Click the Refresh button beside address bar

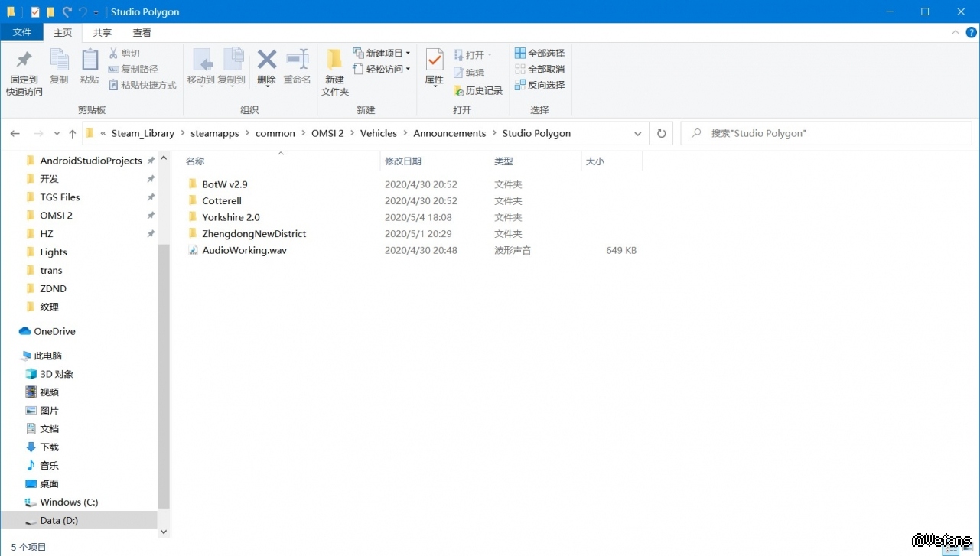[662, 133]
